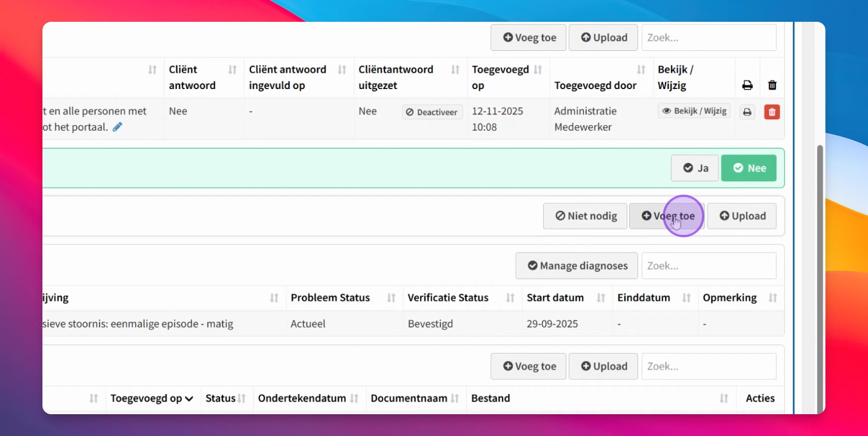The height and width of the screenshot is (436, 868).
Task: Sort by the Opmerking column arrows
Action: [773, 298]
